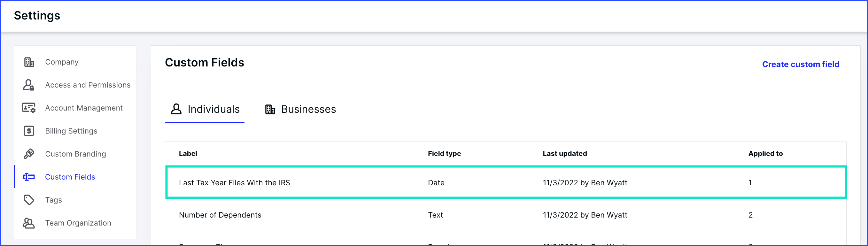
Task: Click the Tags label icon
Action: tap(29, 200)
